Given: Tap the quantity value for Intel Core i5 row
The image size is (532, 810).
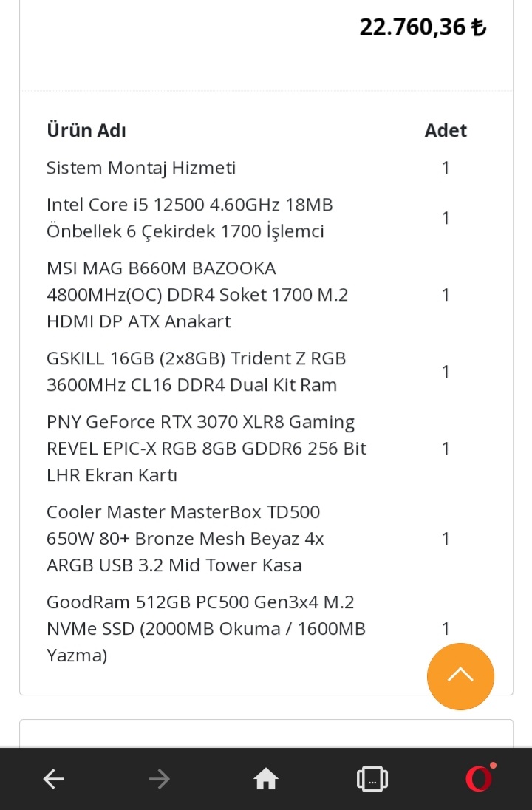Looking at the screenshot, I should click(446, 218).
